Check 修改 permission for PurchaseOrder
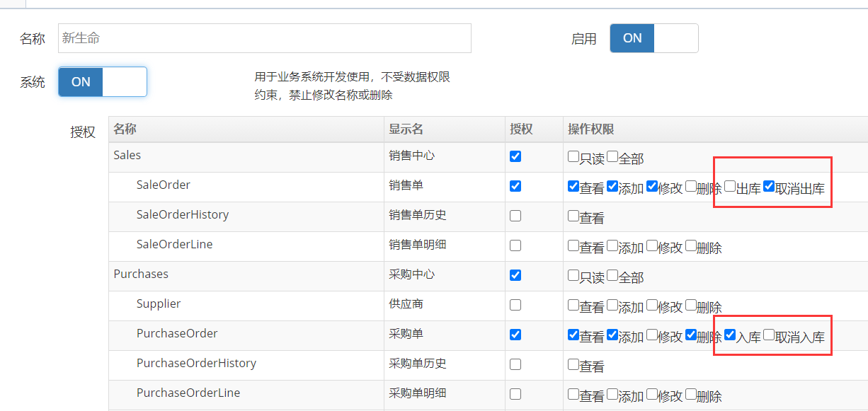Screen dimensions: 868x411 coord(651,335)
